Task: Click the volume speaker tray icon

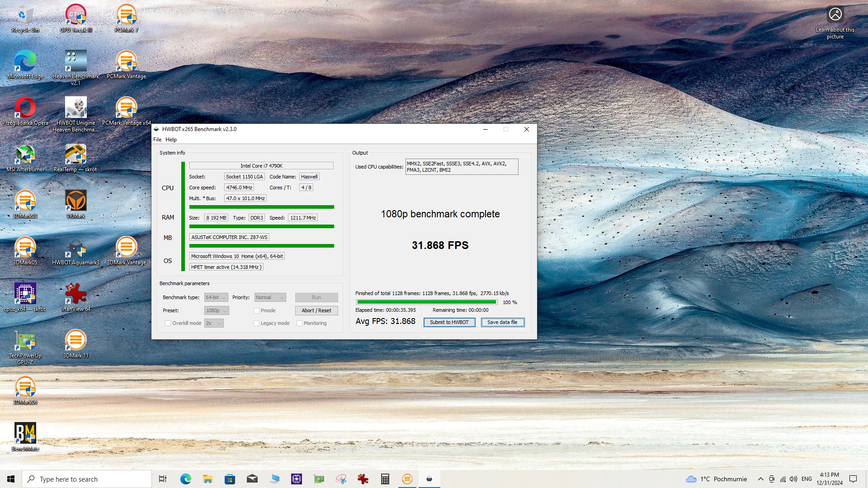Action: (x=793, y=479)
